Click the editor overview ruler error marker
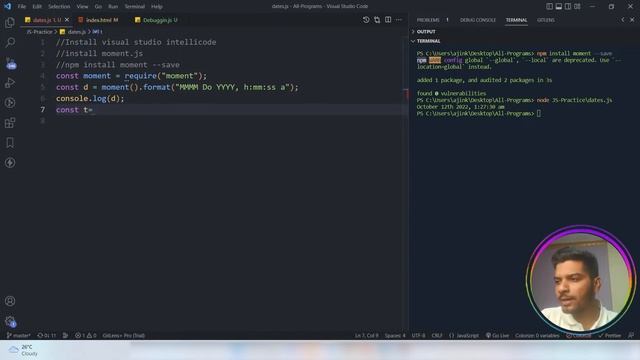The height and width of the screenshot is (360, 640). (x=406, y=94)
